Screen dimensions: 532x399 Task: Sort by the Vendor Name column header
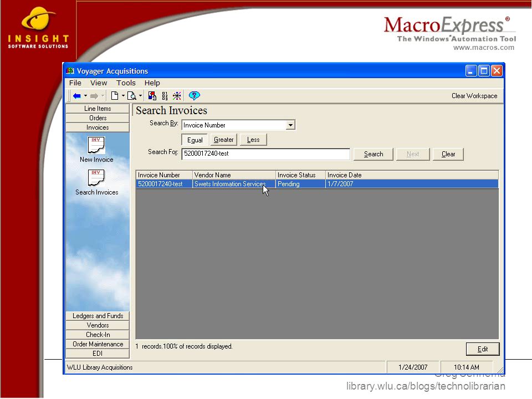pos(234,175)
